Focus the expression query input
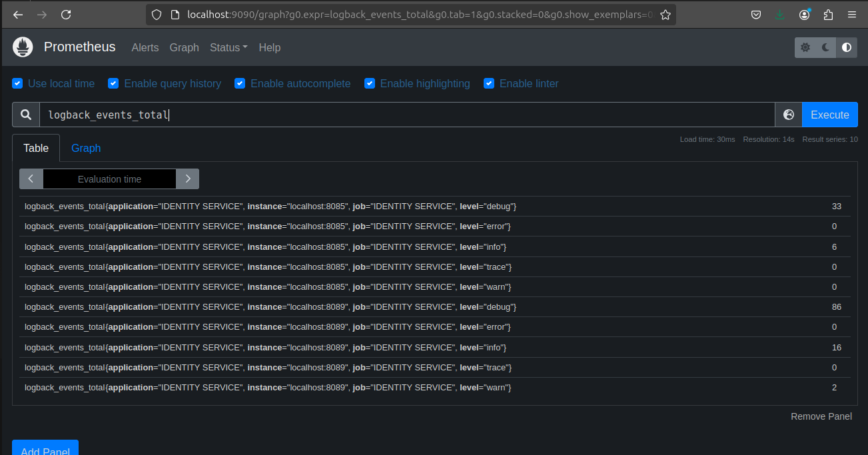This screenshot has height=455, width=868. [x=407, y=115]
